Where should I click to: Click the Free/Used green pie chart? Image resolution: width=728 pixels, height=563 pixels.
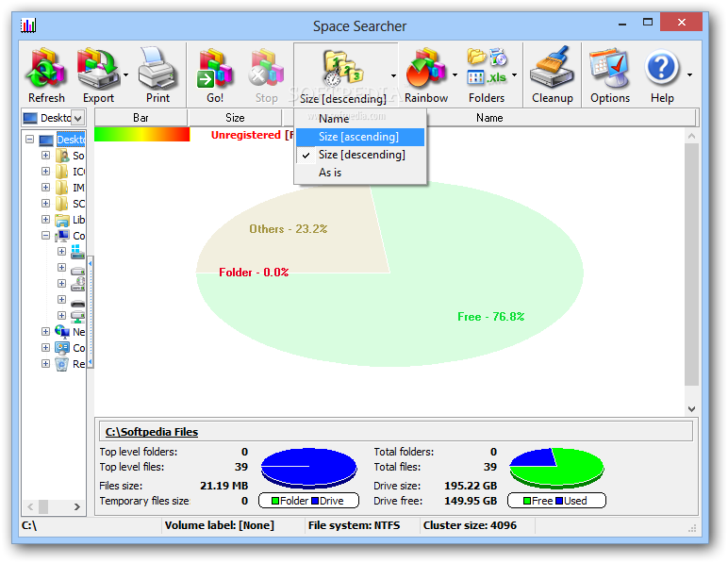tap(556, 468)
